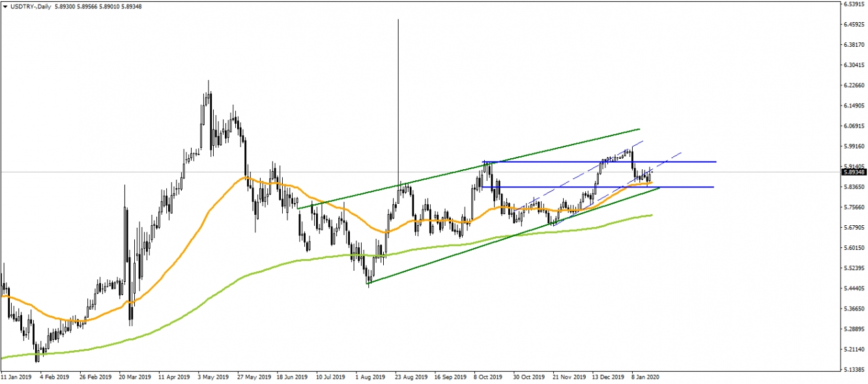Click the 6.45925 price axis label
Screen dimensions: 868x384
(x=854, y=25)
